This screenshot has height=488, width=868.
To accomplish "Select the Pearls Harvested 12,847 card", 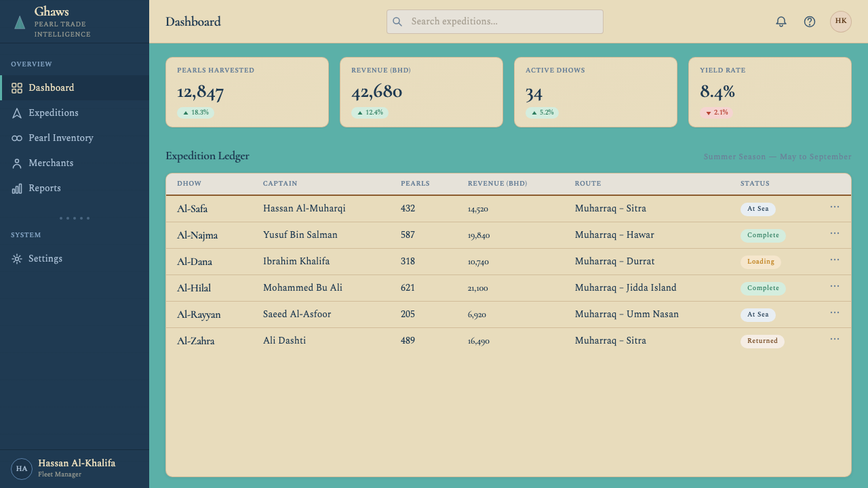I will click(x=247, y=92).
